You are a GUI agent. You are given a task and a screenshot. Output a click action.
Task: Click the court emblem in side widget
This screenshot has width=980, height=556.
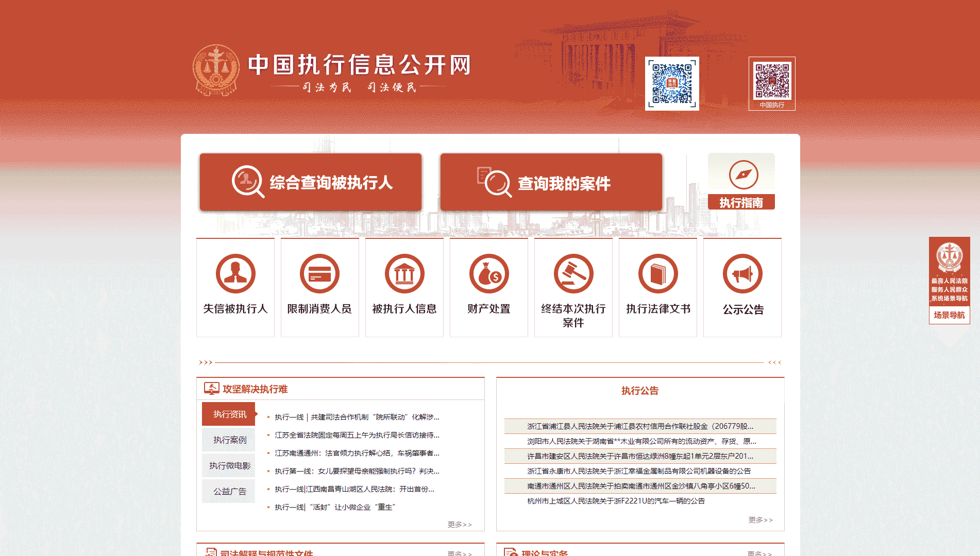pyautogui.click(x=950, y=257)
